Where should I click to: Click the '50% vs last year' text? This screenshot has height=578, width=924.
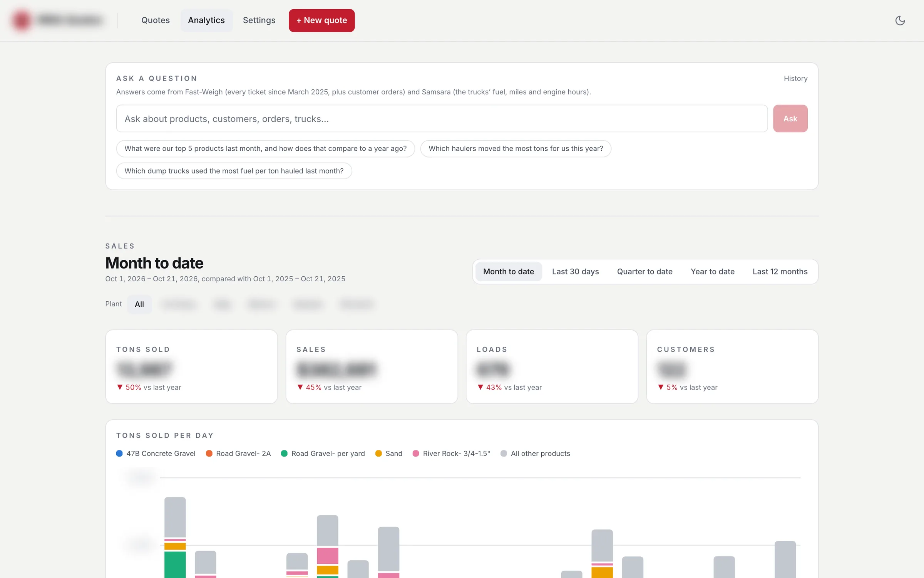click(153, 388)
